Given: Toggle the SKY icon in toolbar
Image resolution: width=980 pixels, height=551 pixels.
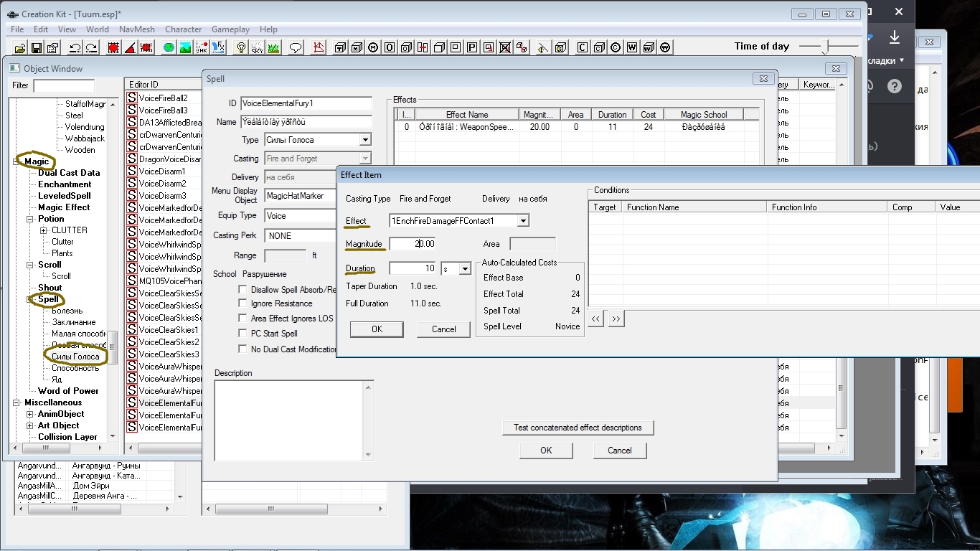Looking at the screenshot, I should pos(257,48).
